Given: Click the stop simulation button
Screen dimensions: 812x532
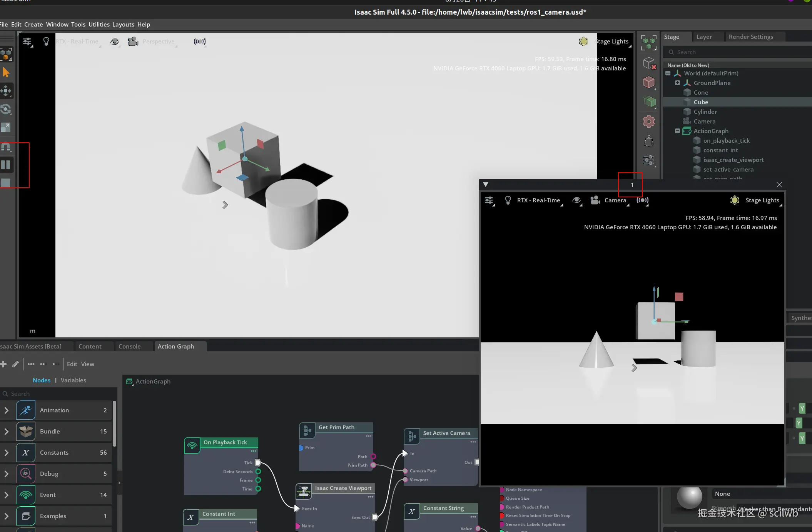Looking at the screenshot, I should click(x=6, y=183).
